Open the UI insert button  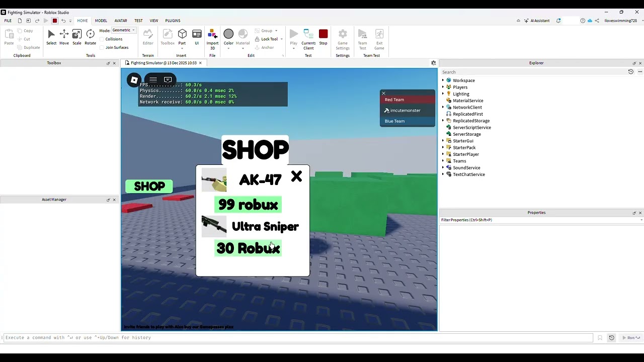tap(197, 37)
